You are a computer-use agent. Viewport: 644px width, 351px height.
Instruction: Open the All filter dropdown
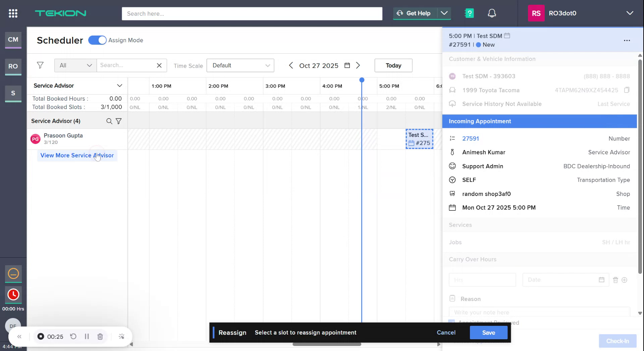click(x=75, y=65)
